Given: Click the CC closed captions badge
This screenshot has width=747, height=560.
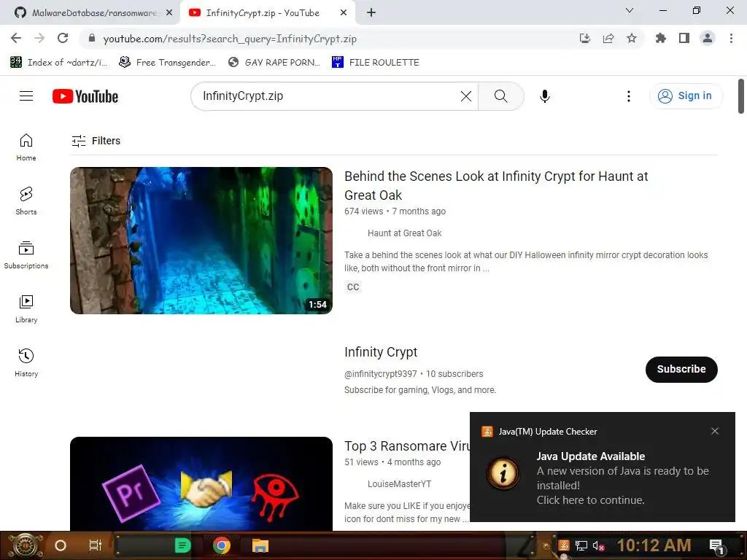Looking at the screenshot, I should [353, 287].
